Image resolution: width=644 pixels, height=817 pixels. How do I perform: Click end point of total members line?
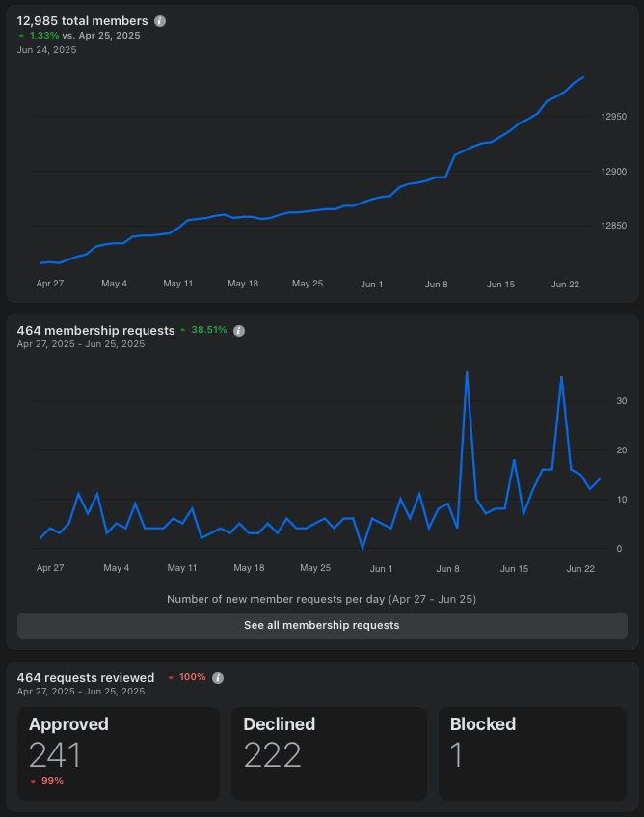click(583, 77)
